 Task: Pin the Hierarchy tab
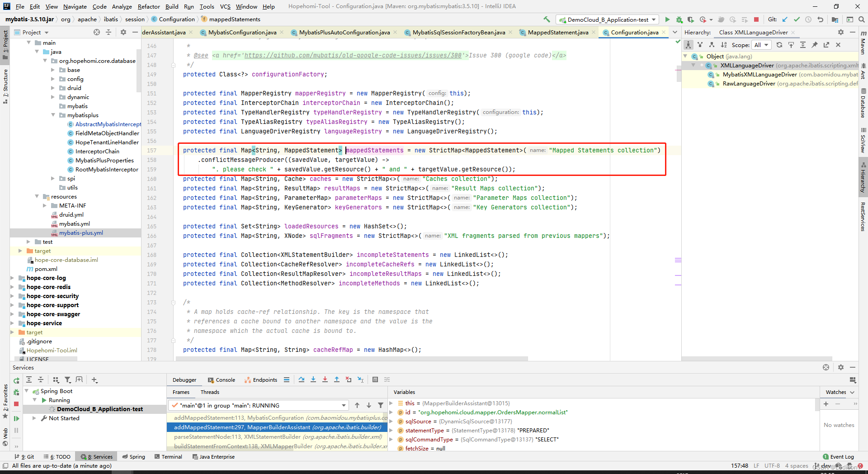815,45
